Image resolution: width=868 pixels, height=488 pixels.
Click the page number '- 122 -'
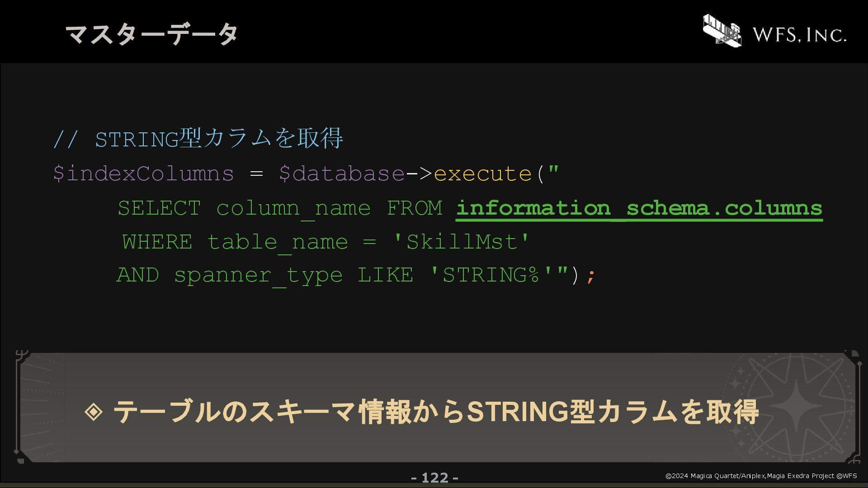(435, 478)
